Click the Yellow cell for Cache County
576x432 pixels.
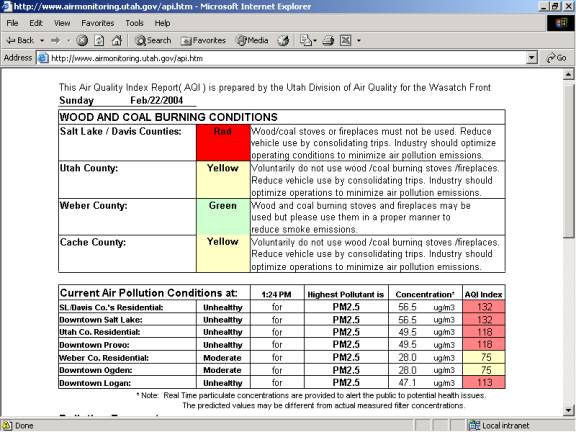tap(223, 254)
